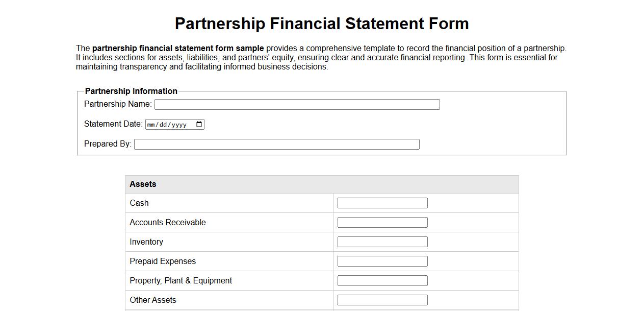
Task: Click the Prepaid Expenses amount field
Action: pos(382,261)
